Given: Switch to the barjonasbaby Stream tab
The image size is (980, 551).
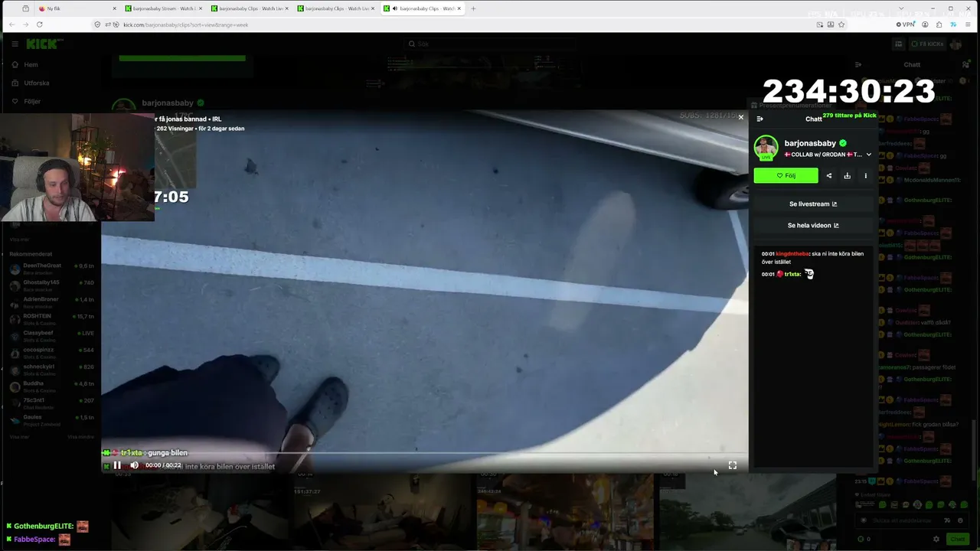Looking at the screenshot, I should tap(163, 8).
